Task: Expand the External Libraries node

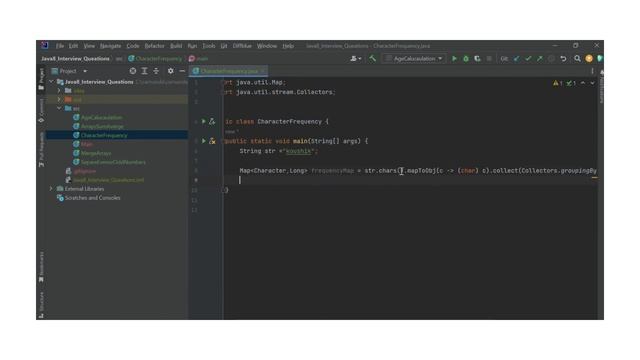Action: (51, 189)
